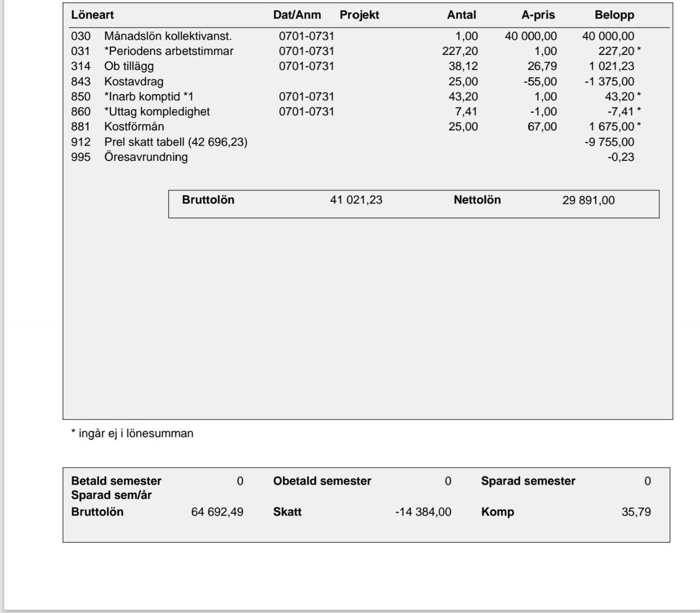This screenshot has height=613, width=700.
Task: Click the Betald semester label
Action: (x=116, y=481)
